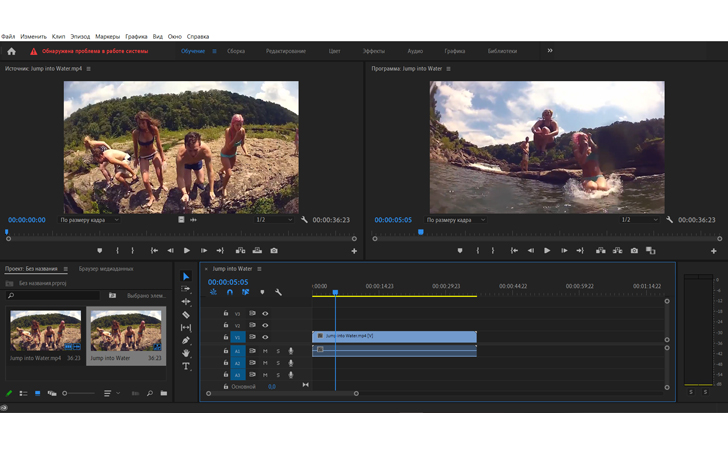
Task: Mute audio track A1
Action: pos(265,351)
